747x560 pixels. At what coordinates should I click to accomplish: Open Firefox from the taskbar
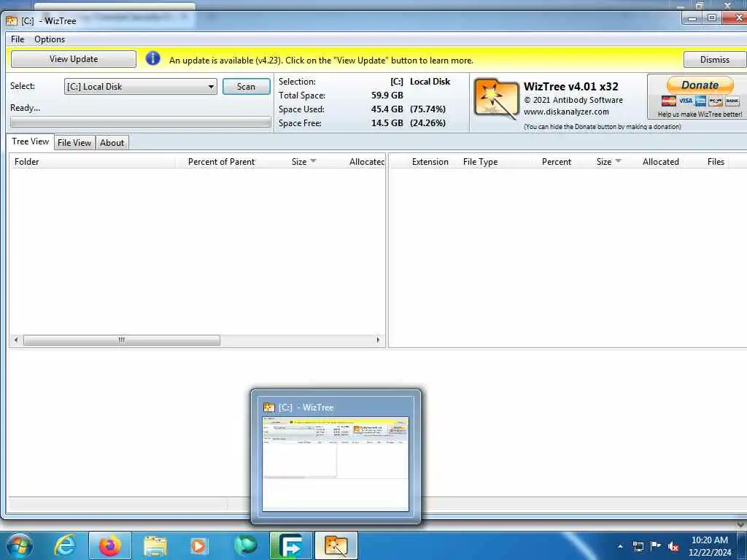click(x=110, y=545)
